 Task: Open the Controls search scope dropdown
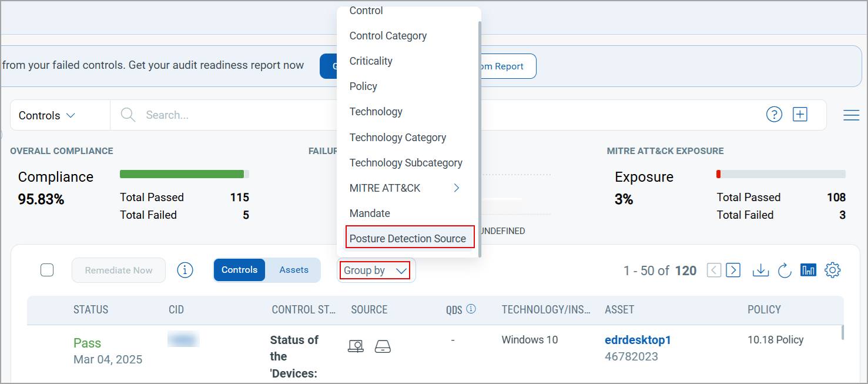[46, 115]
